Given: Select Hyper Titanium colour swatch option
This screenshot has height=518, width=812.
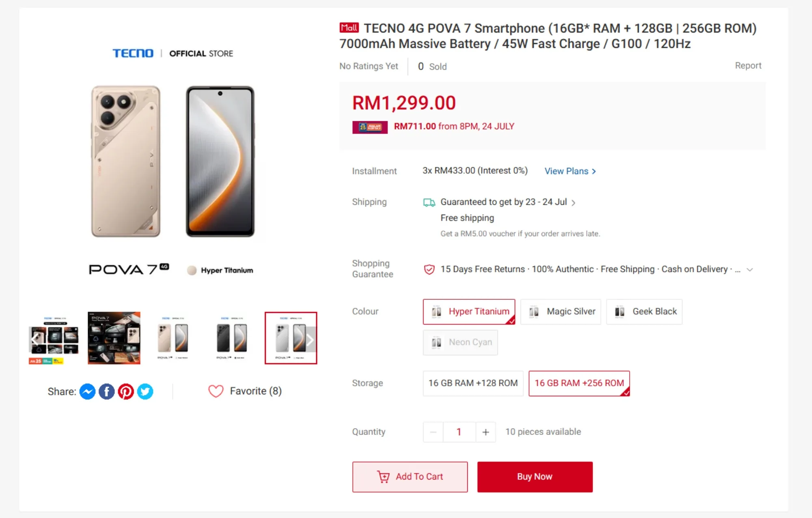Looking at the screenshot, I should [469, 312].
